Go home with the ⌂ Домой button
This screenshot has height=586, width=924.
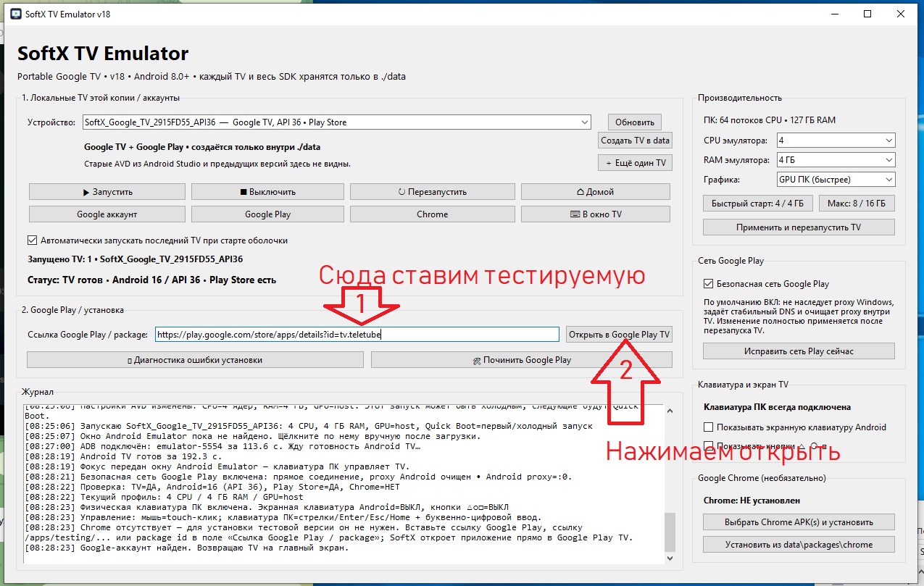tap(595, 192)
